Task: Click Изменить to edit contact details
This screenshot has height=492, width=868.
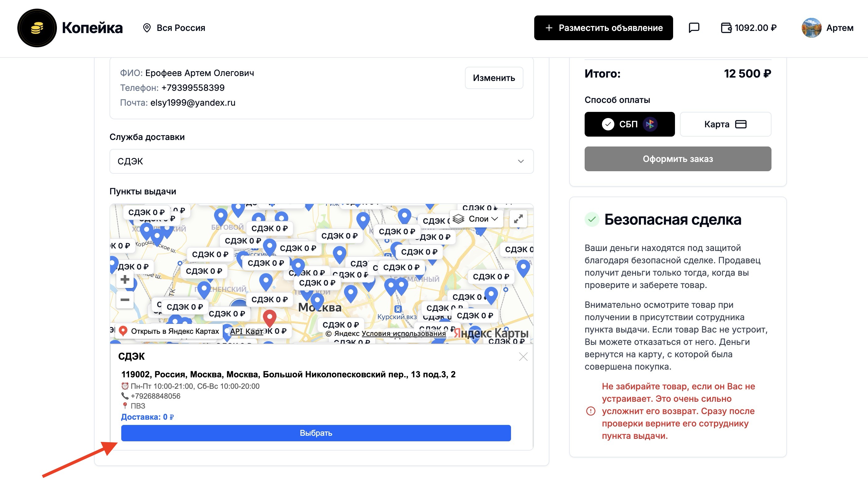Action: pyautogui.click(x=494, y=78)
